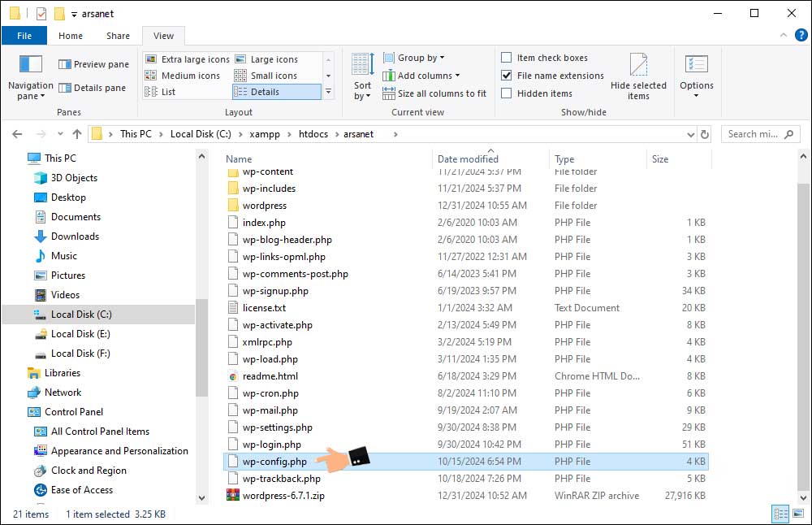The height and width of the screenshot is (525, 812).
Task: Select the wordpress-6.7.1.zip archive icon
Action: (233, 495)
